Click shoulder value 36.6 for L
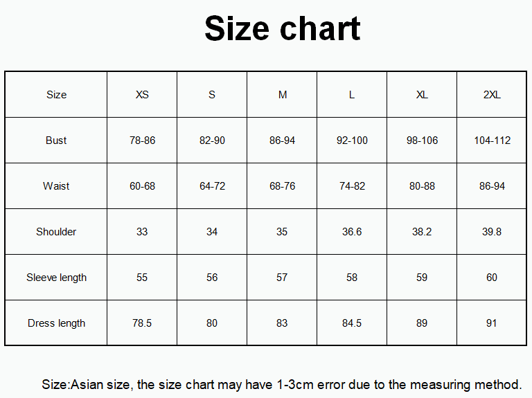 352,232
